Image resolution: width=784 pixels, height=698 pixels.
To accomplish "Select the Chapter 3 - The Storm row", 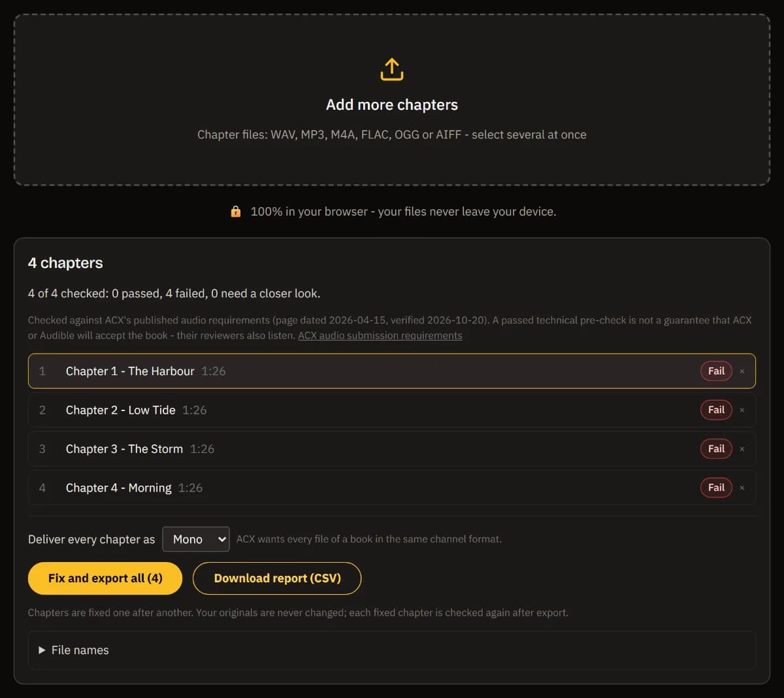I will tap(392, 449).
